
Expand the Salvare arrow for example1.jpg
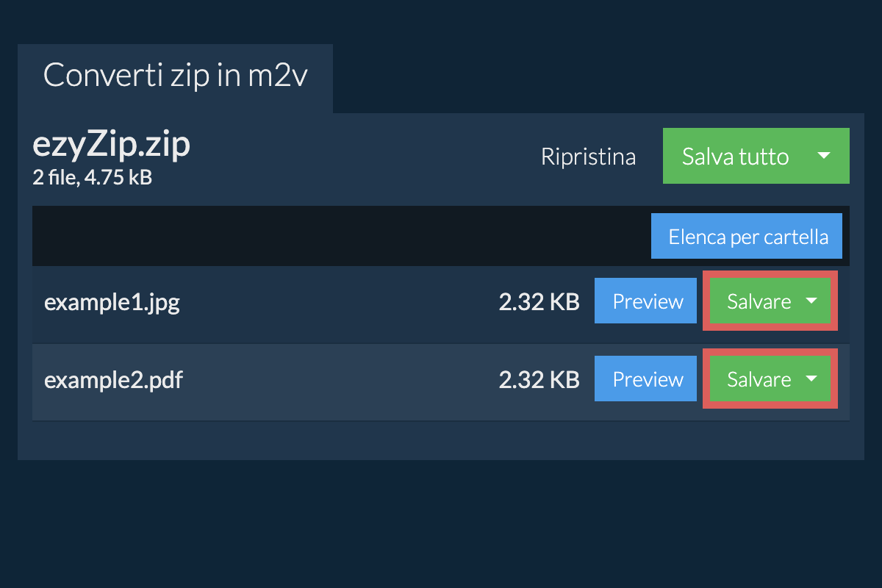(x=811, y=301)
